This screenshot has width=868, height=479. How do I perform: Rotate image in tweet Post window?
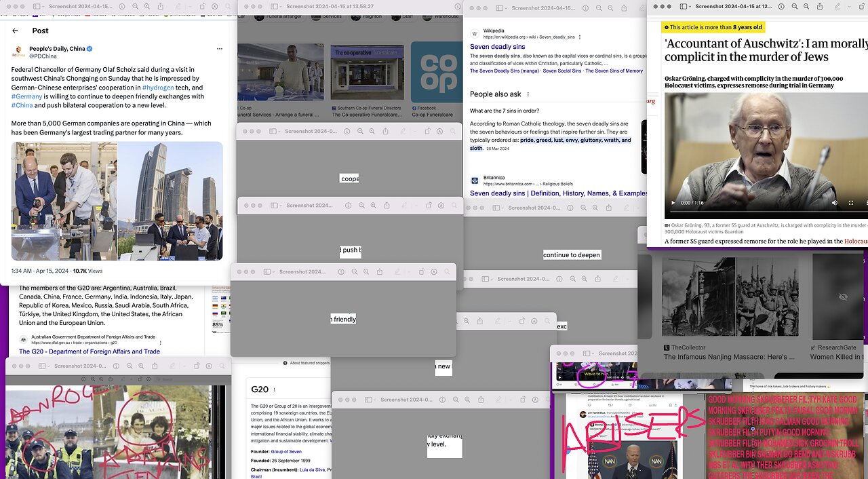(202, 6)
